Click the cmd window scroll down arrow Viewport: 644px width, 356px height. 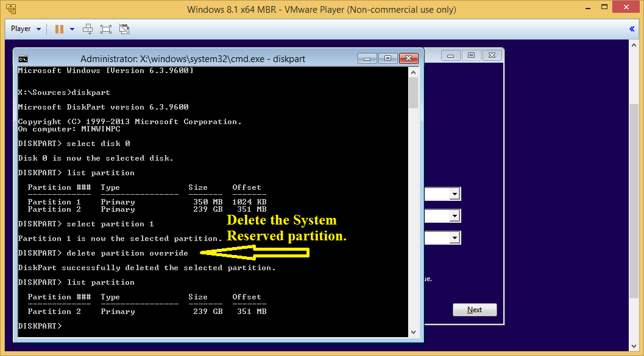point(414,332)
